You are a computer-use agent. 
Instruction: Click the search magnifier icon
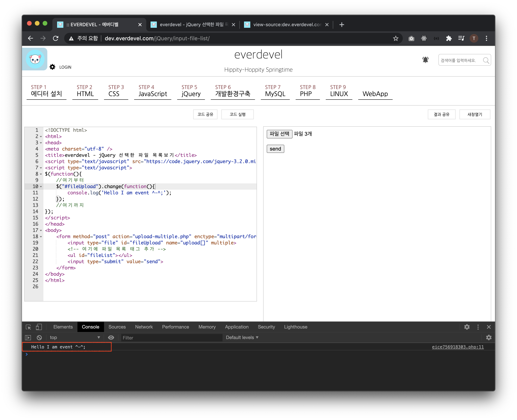coord(486,60)
